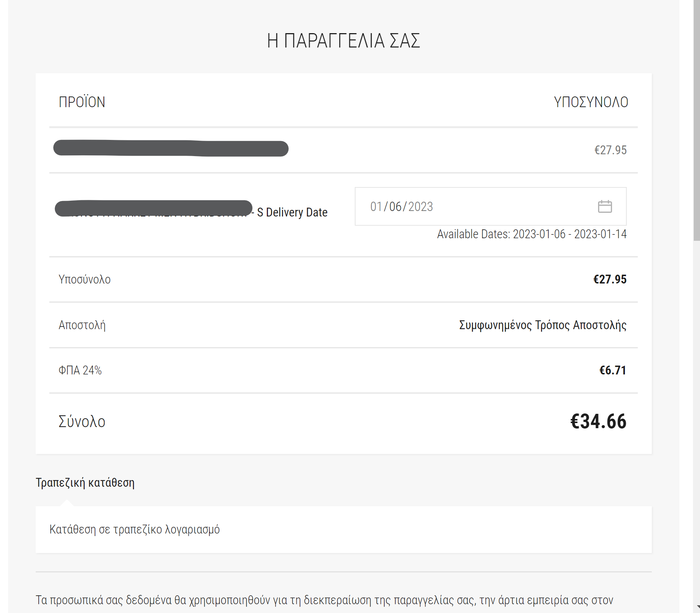Click the vertical scrollbar thumb
This screenshot has width=700, height=613.
click(x=696, y=121)
